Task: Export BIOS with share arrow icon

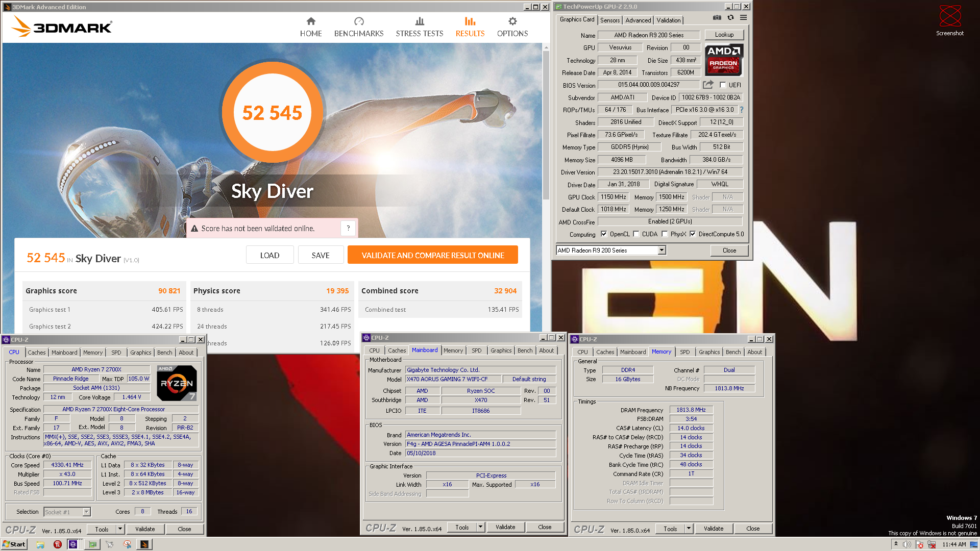Action: (x=708, y=85)
